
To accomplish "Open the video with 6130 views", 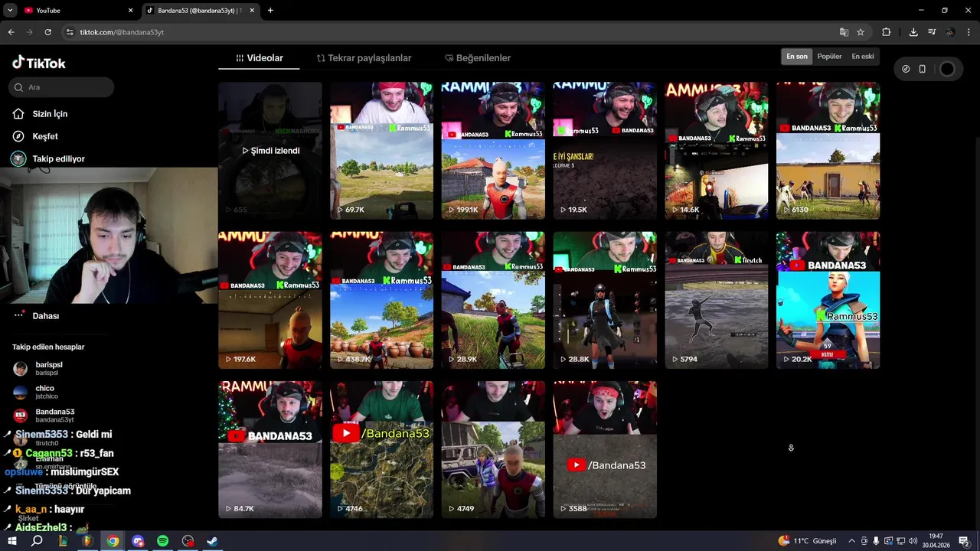I will tap(828, 151).
